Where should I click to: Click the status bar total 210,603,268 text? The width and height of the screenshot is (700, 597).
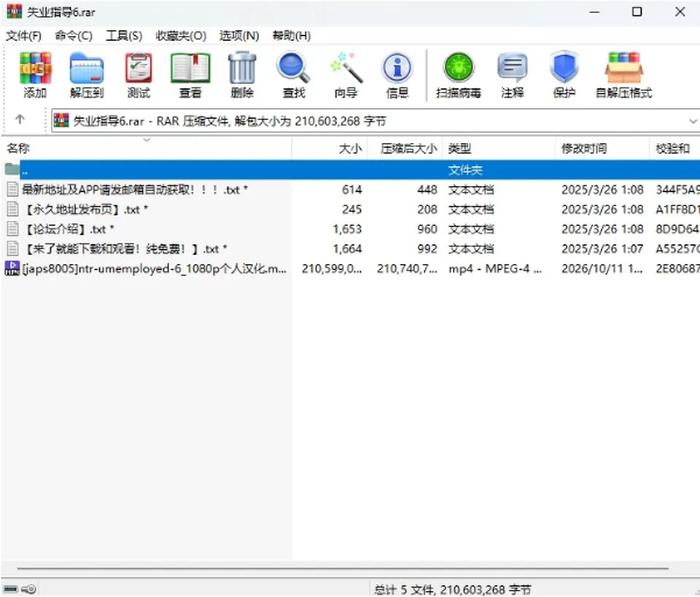click(453, 590)
